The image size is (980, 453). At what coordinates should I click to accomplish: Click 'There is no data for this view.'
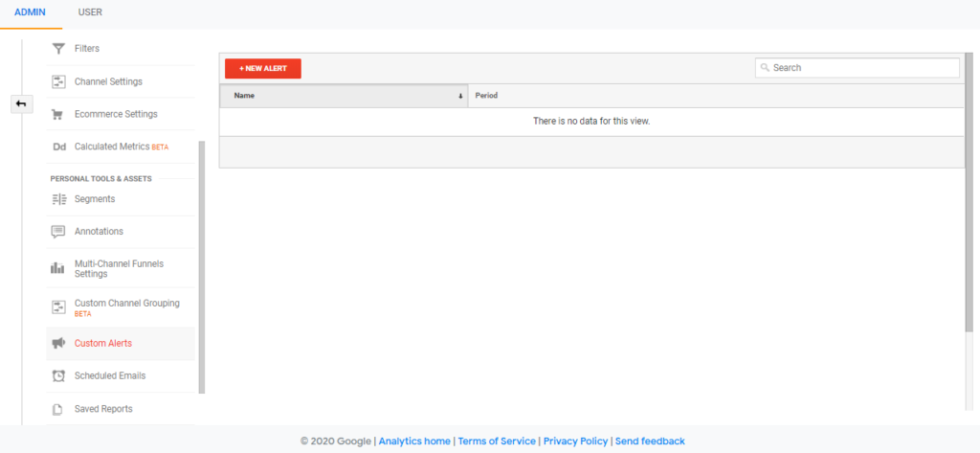pos(591,122)
